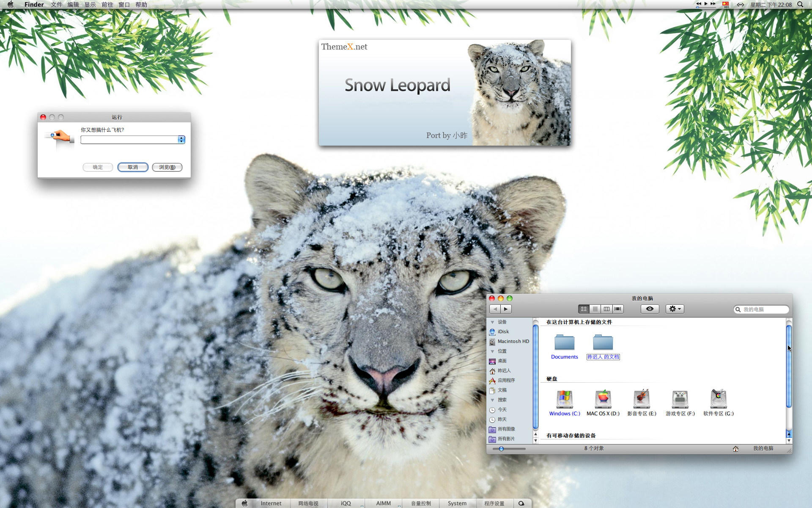Click the 我的电脑 search field

click(761, 309)
